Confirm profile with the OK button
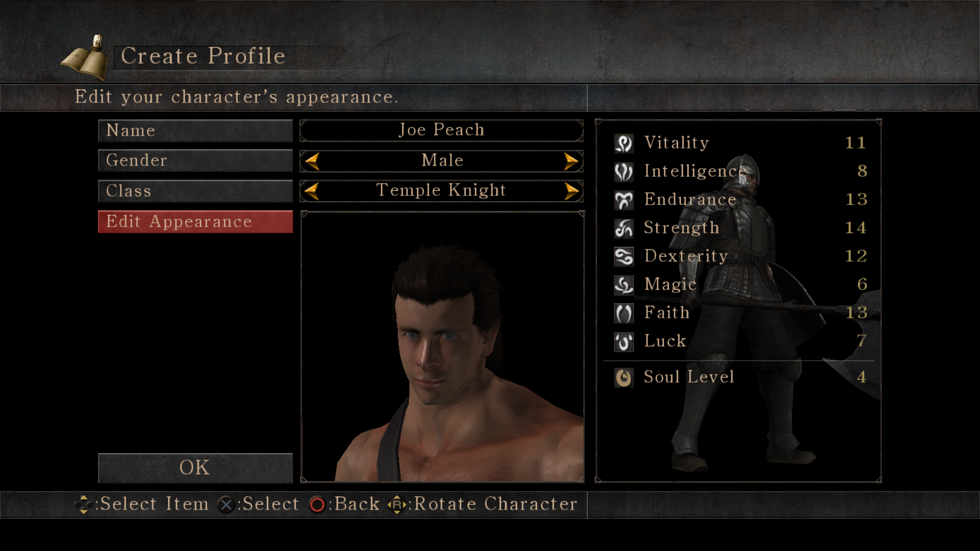The width and height of the screenshot is (980, 551). click(195, 468)
